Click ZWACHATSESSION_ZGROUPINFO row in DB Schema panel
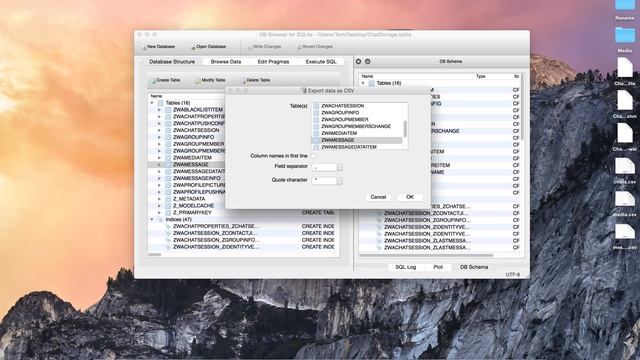This screenshot has height=360, width=640. (x=440, y=220)
